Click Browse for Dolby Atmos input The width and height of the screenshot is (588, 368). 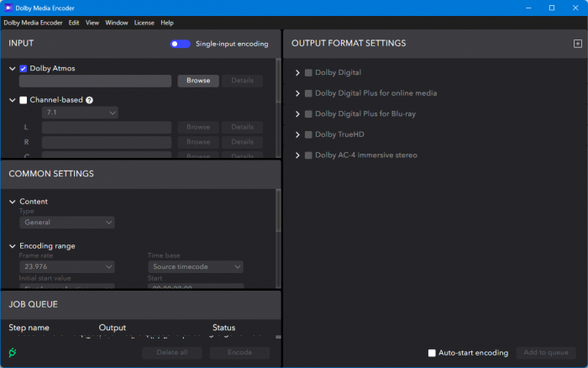tap(198, 81)
